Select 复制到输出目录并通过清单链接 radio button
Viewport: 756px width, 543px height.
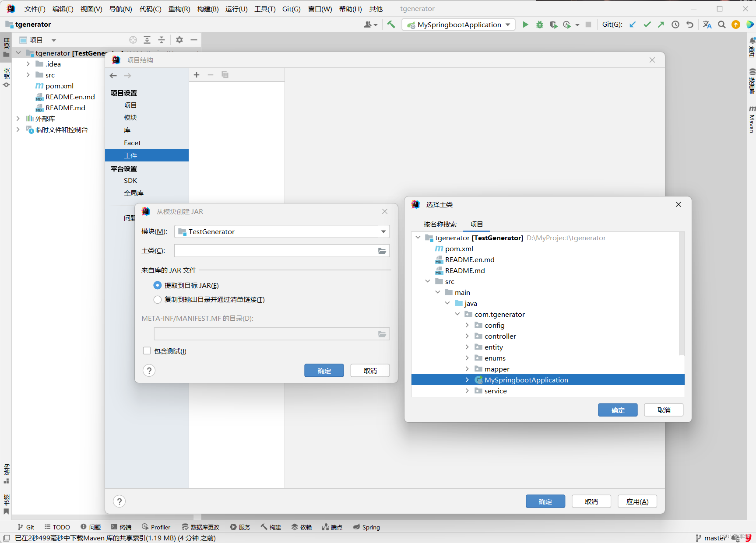[158, 299]
